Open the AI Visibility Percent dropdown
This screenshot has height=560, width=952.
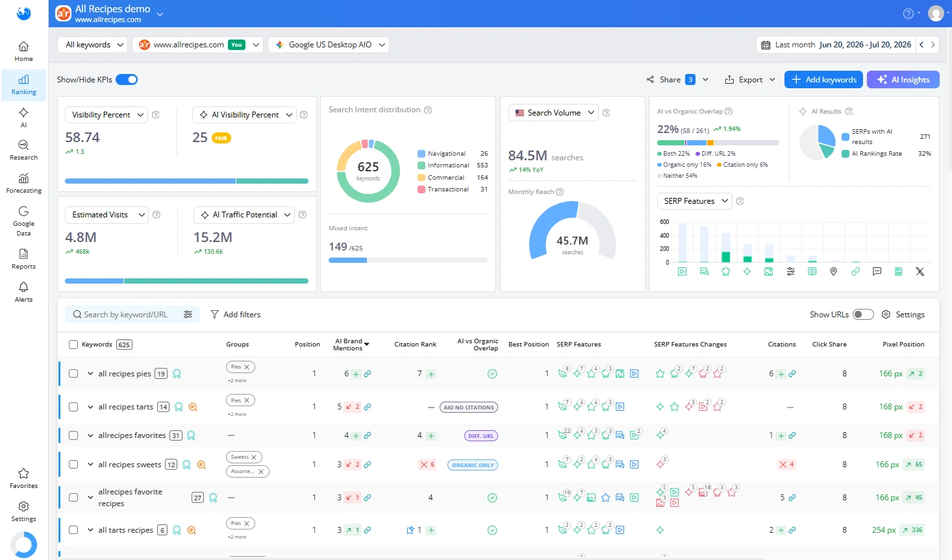click(x=244, y=115)
